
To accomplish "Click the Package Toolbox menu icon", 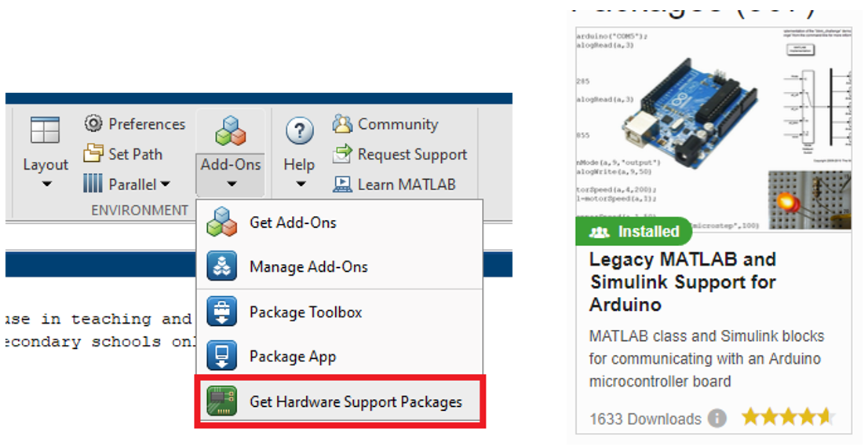I will pyautogui.click(x=222, y=311).
